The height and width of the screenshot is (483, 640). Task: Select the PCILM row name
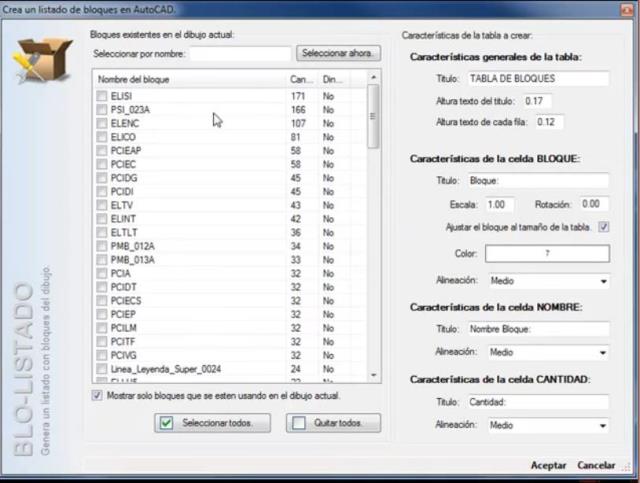[x=124, y=328]
